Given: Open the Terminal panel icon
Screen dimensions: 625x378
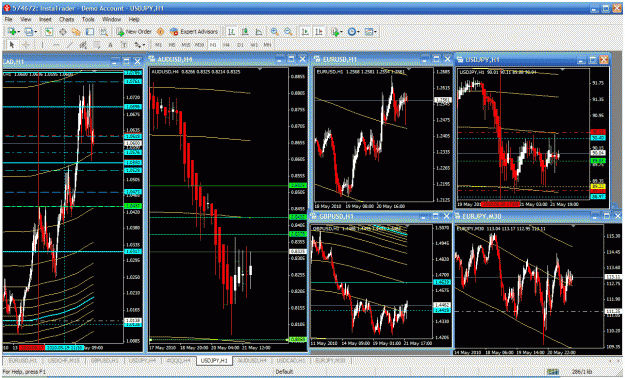Looking at the screenshot, I should pyautogui.click(x=90, y=32).
